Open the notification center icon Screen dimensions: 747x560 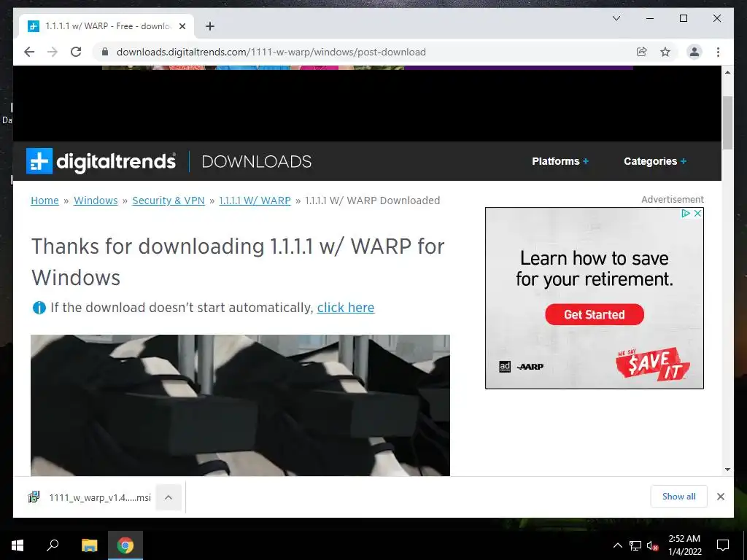[723, 545]
